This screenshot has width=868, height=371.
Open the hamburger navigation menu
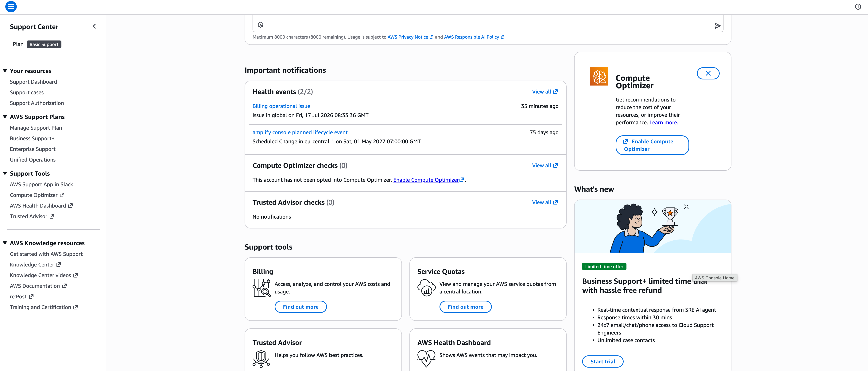click(x=11, y=7)
